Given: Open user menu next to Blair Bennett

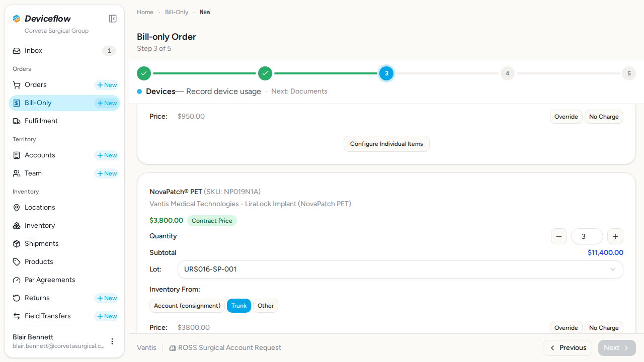Looking at the screenshot, I should (x=112, y=341).
